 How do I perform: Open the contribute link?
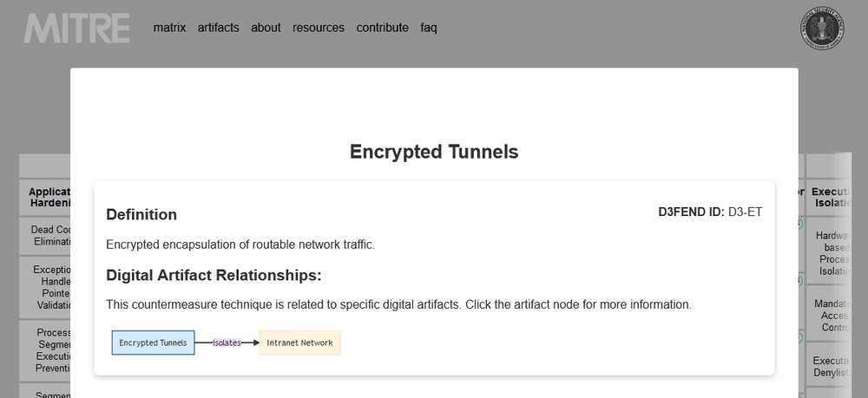(382, 28)
